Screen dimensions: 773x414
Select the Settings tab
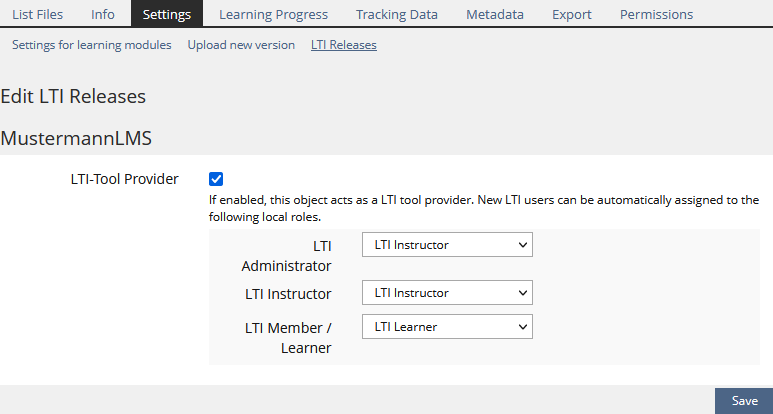[166, 14]
